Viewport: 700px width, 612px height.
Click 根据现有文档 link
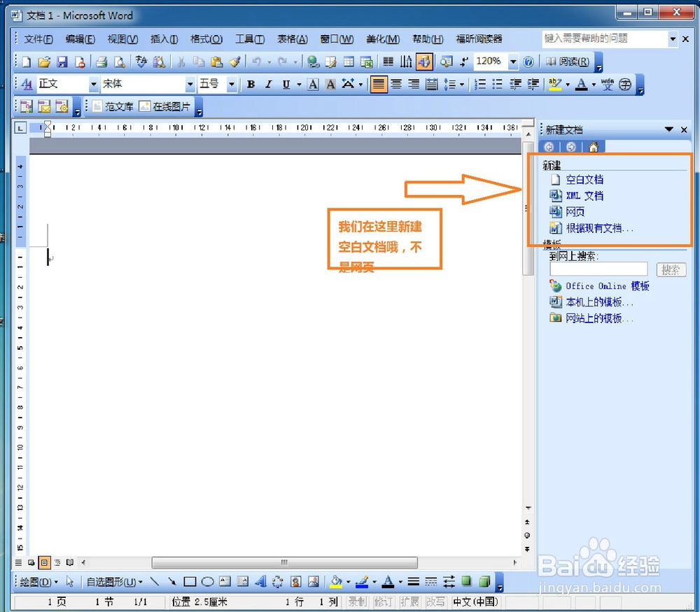coord(599,229)
